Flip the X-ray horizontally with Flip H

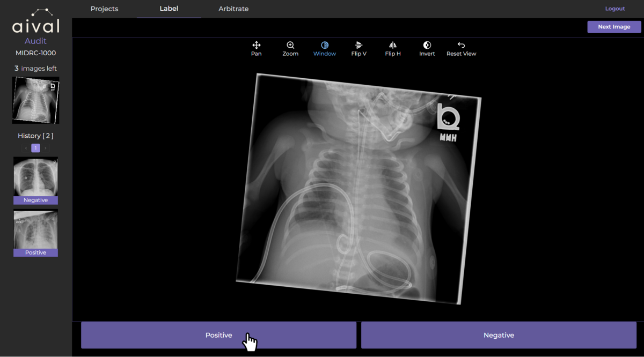pyautogui.click(x=392, y=49)
